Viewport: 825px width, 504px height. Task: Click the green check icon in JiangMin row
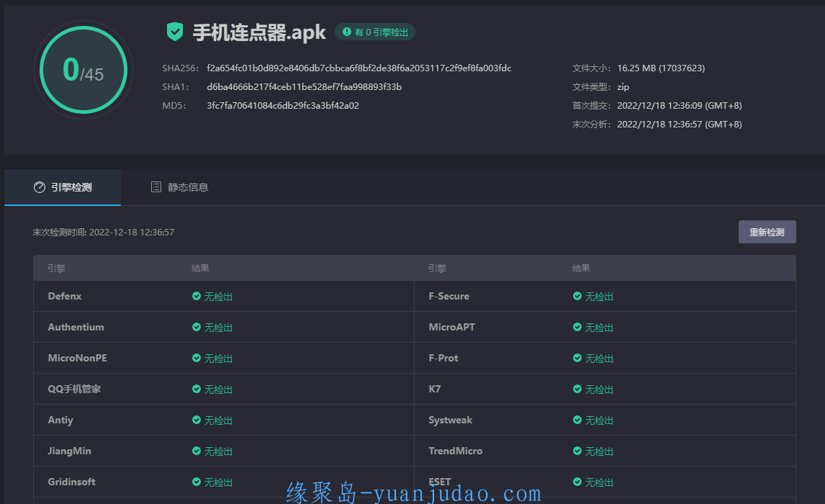[197, 451]
